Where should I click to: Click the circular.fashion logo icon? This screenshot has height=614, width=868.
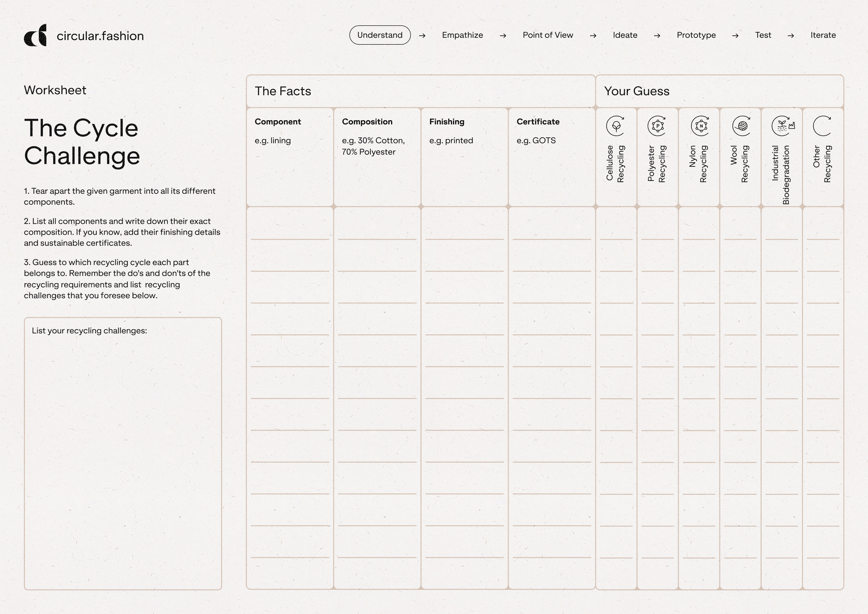[x=35, y=36]
